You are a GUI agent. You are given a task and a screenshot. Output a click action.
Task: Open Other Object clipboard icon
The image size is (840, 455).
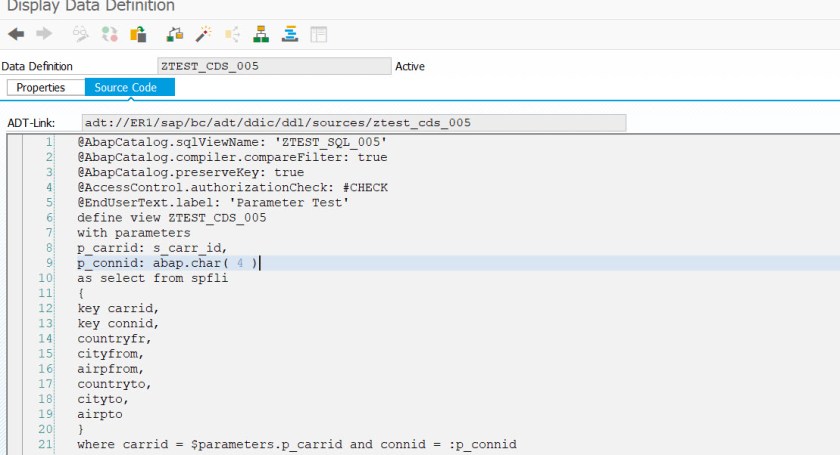(138, 34)
